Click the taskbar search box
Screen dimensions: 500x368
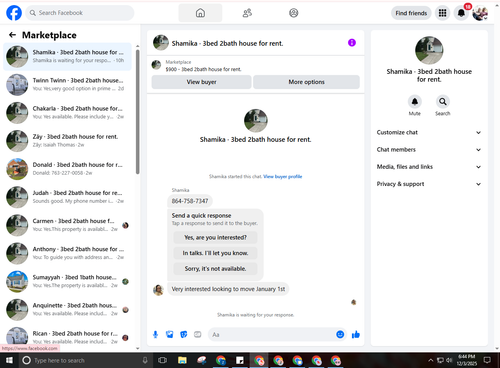point(85,360)
